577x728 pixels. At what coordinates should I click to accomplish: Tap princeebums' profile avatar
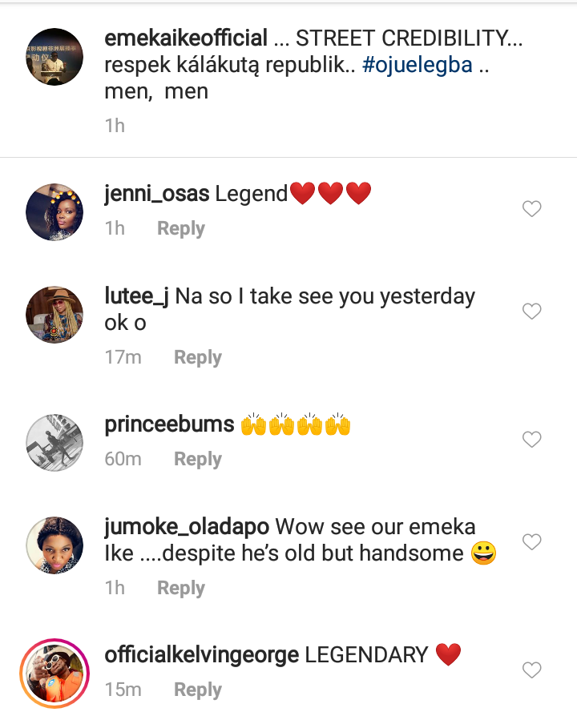coord(54,442)
